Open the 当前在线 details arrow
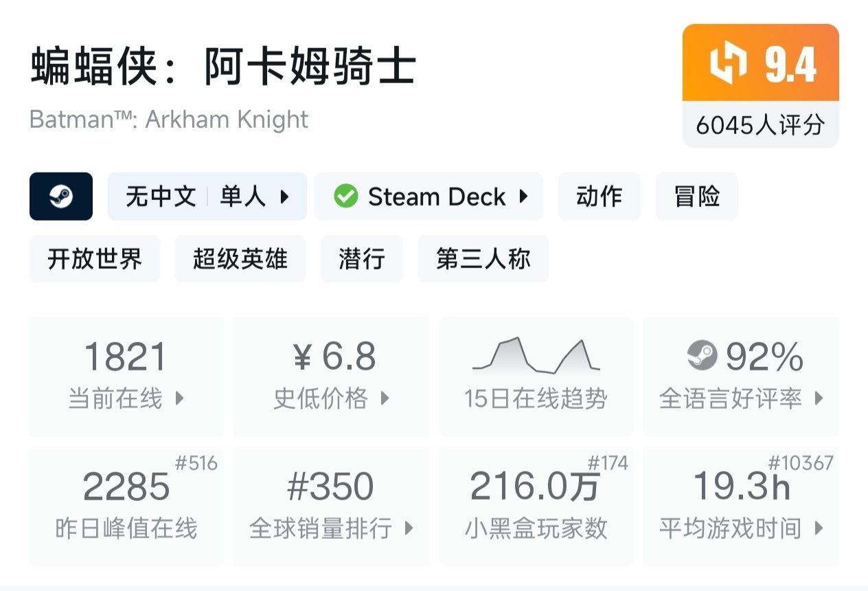Image resolution: width=868 pixels, height=591 pixels. pyautogui.click(x=179, y=398)
